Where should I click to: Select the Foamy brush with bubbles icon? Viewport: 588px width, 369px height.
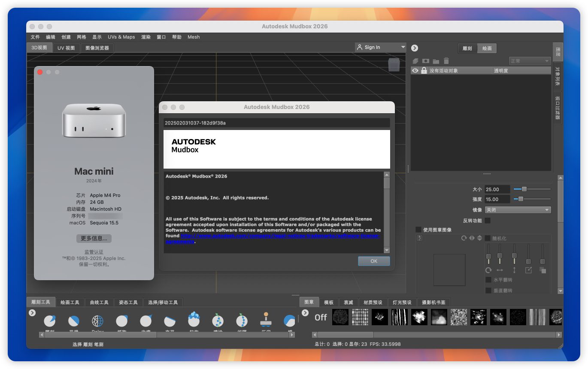click(194, 320)
